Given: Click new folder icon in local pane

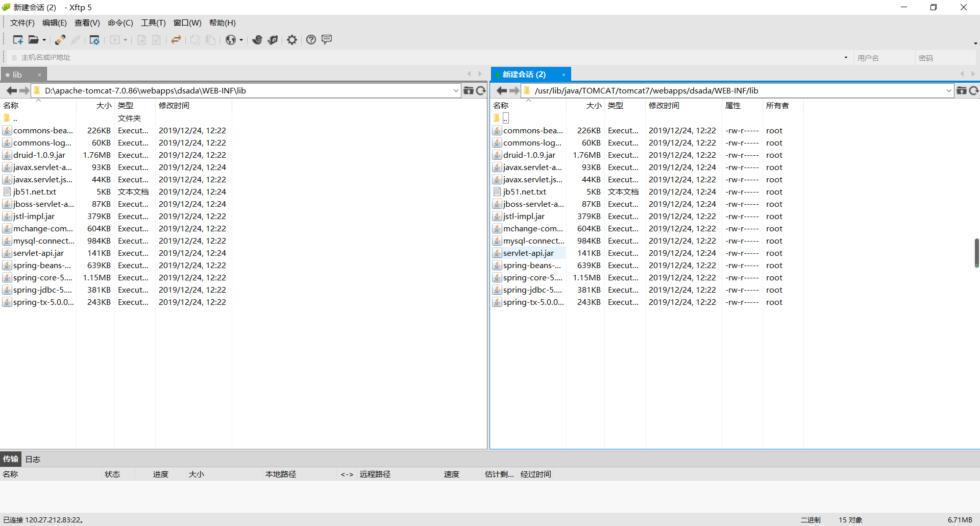Looking at the screenshot, I should (468, 90).
